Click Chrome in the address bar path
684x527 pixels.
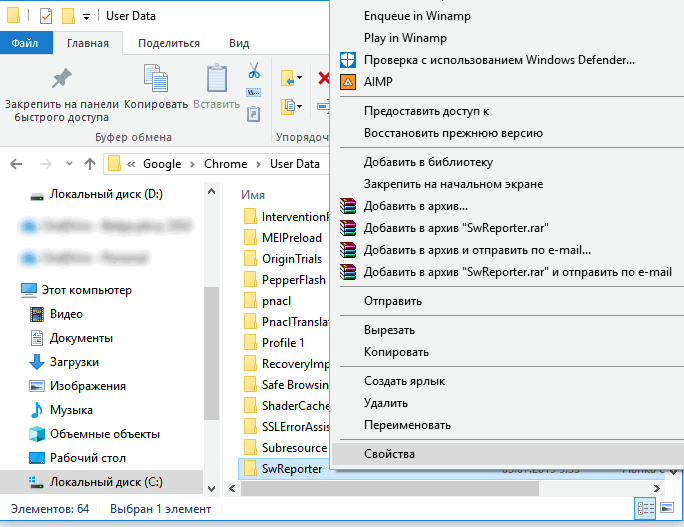(x=226, y=164)
